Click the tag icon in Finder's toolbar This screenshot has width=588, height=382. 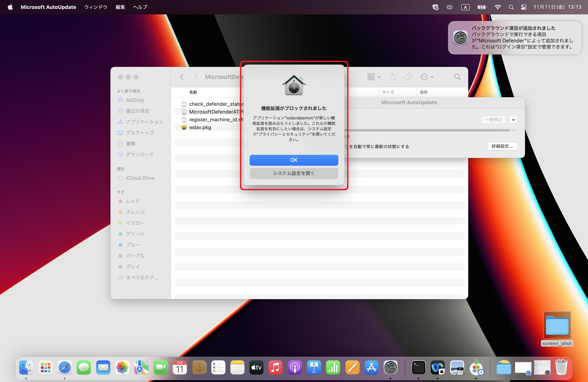tap(407, 77)
